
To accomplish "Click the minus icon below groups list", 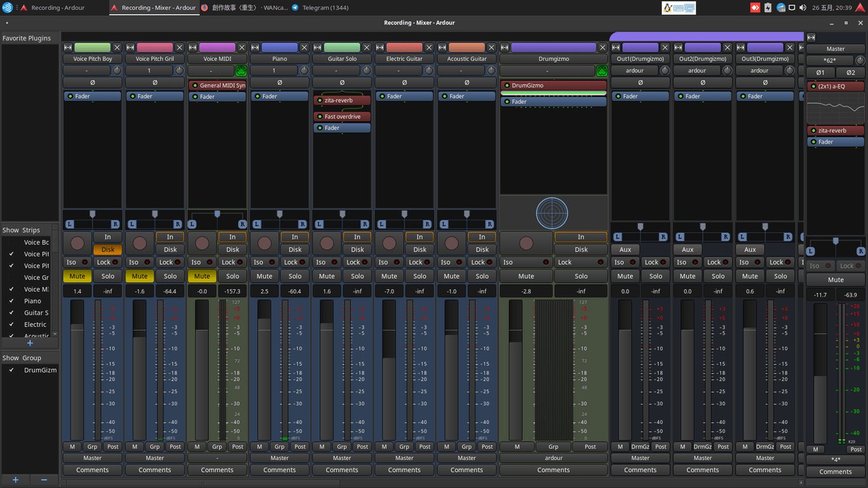I will tap(44, 480).
